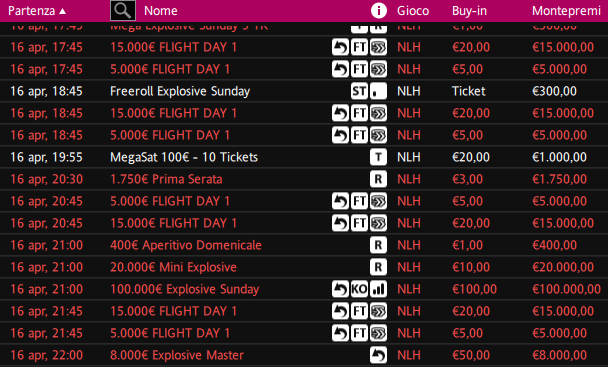
Task: Click KO icon on 100.000€ Explosive Sunday row
Action: tap(359, 289)
